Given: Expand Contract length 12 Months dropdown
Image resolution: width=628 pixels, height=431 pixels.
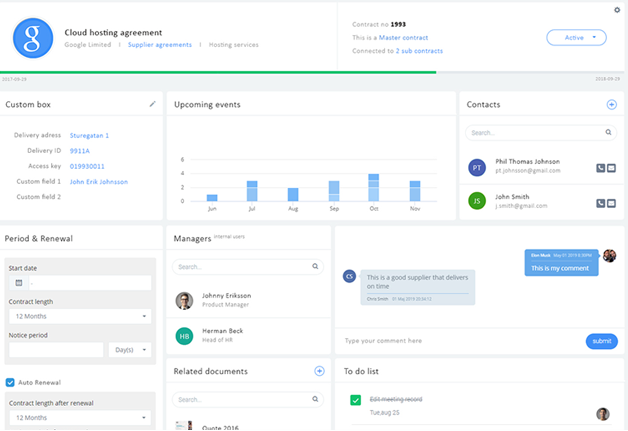Looking at the screenshot, I should pos(79,316).
